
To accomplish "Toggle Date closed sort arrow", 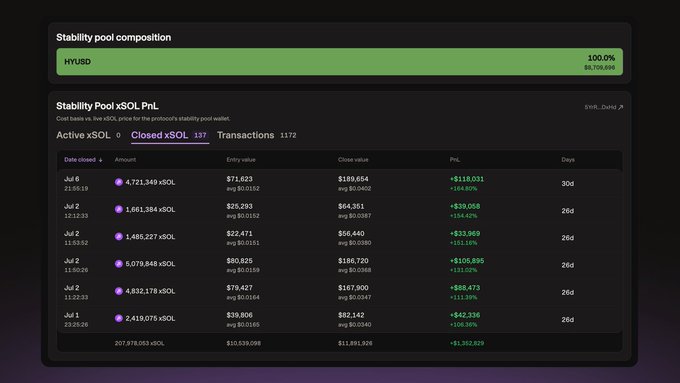I will pyautogui.click(x=101, y=160).
